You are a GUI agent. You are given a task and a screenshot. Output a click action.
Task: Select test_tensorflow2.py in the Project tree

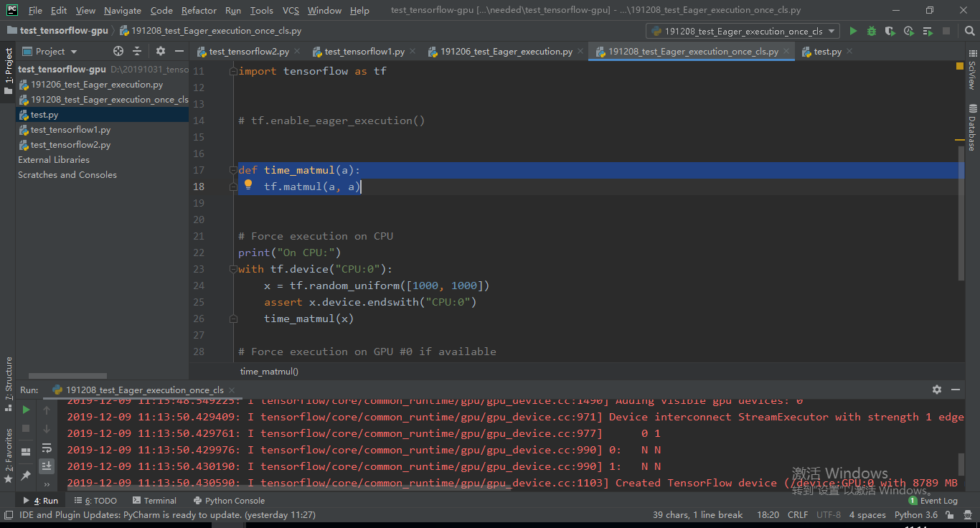click(70, 145)
